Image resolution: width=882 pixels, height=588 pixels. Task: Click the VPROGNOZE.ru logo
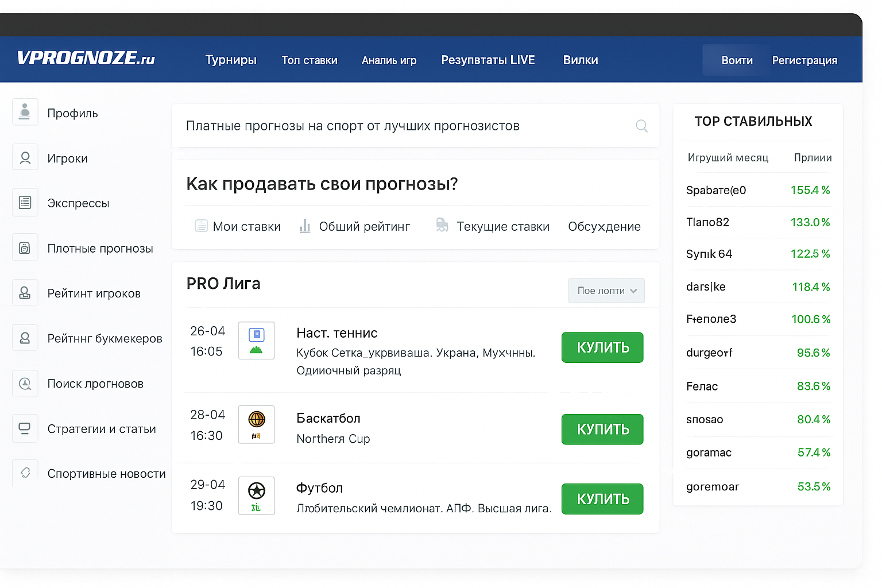86,58
